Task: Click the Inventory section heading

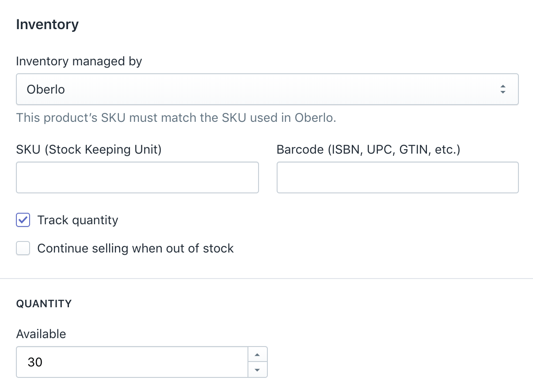Action: (x=47, y=24)
